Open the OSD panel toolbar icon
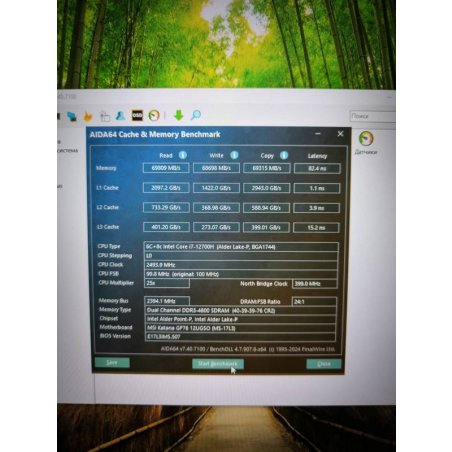Screen dimensions: 452x452 137,115
